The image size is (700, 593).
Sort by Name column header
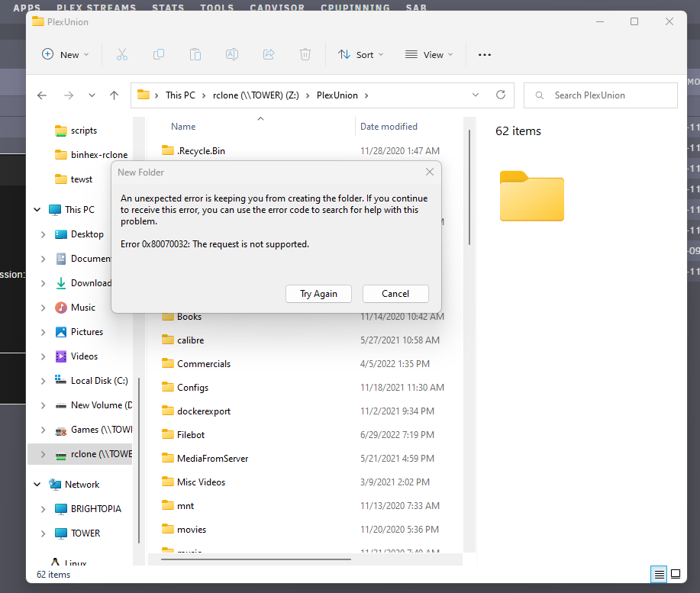click(183, 126)
